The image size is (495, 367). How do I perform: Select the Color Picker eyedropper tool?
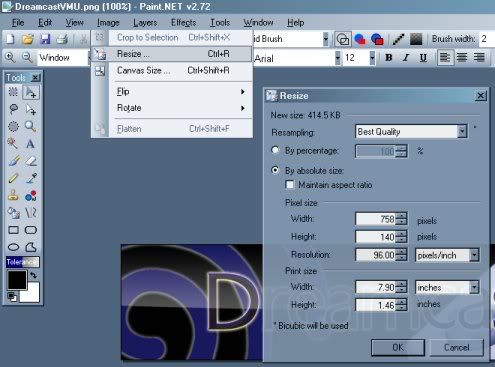(x=31, y=178)
